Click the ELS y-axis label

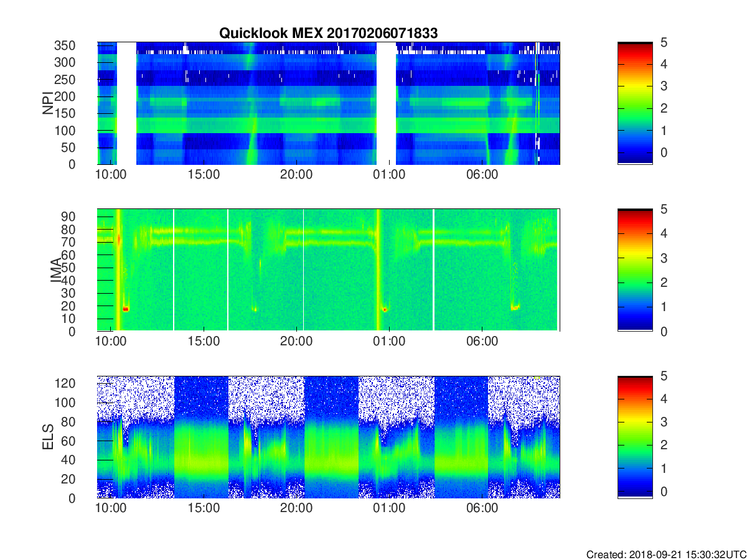click(x=47, y=437)
